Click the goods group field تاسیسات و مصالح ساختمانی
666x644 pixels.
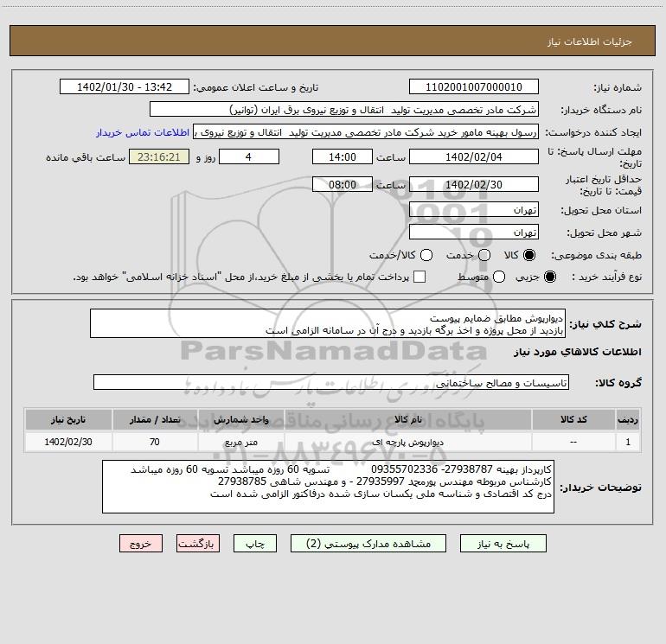coord(331,382)
